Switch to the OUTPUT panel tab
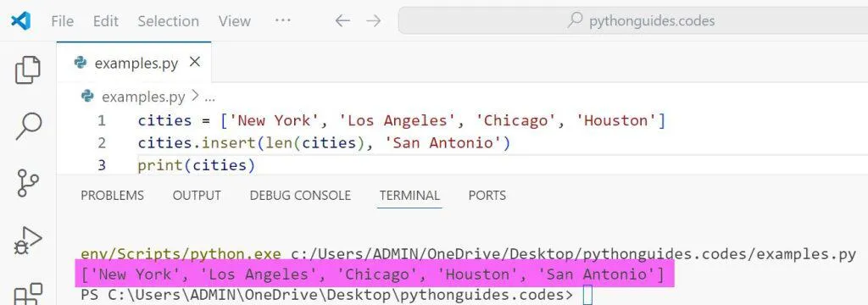The height and width of the screenshot is (305, 868). coord(197,196)
